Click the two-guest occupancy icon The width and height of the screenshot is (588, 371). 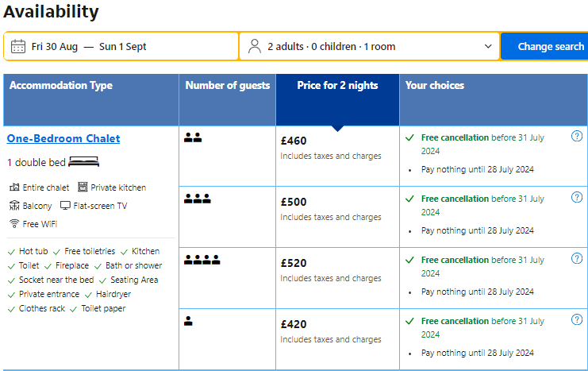[x=193, y=137]
